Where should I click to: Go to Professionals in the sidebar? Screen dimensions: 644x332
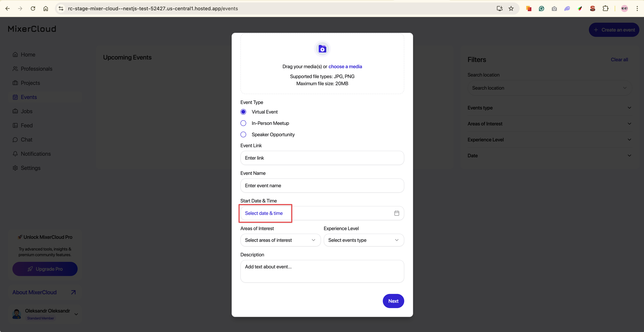[37, 69]
